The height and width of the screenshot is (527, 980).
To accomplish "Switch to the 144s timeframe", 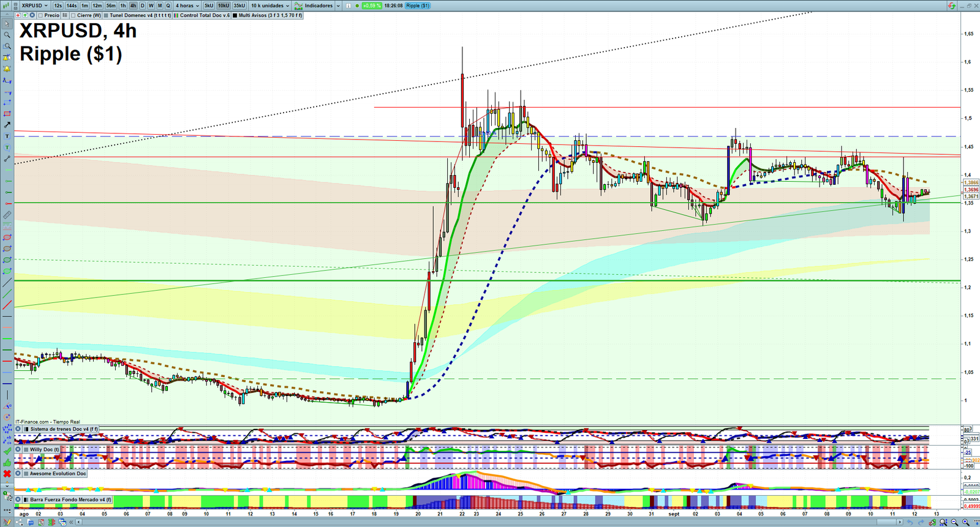I will 72,6.
